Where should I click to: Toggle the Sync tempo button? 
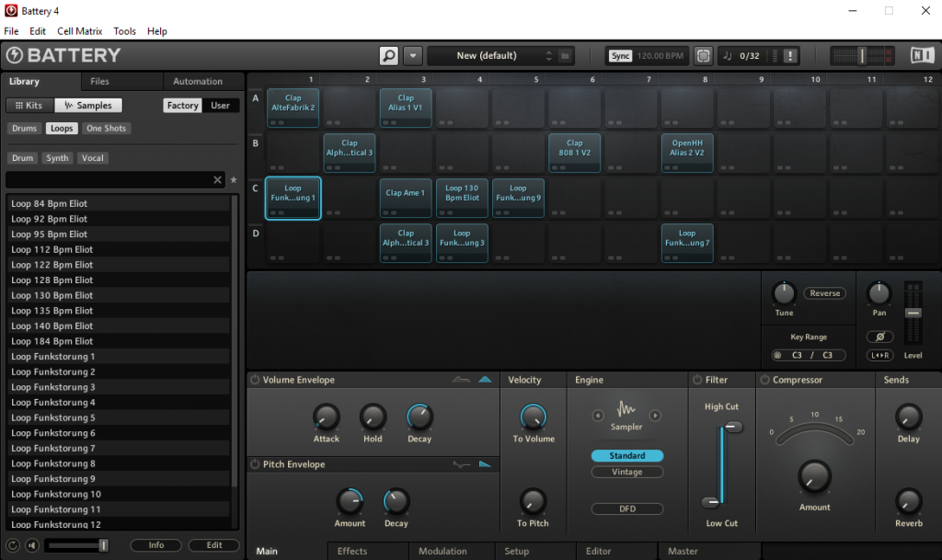[x=620, y=56]
